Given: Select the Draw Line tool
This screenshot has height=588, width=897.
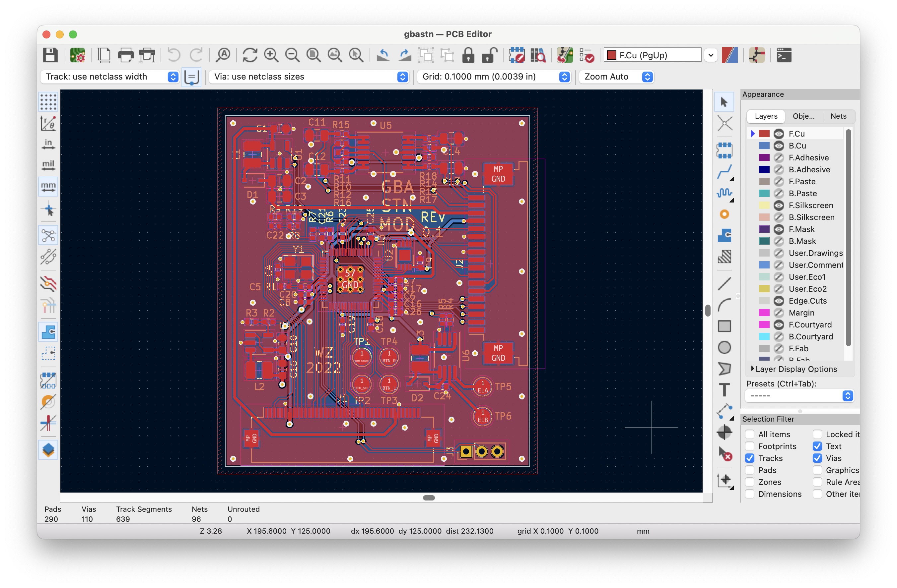Looking at the screenshot, I should pos(724,284).
